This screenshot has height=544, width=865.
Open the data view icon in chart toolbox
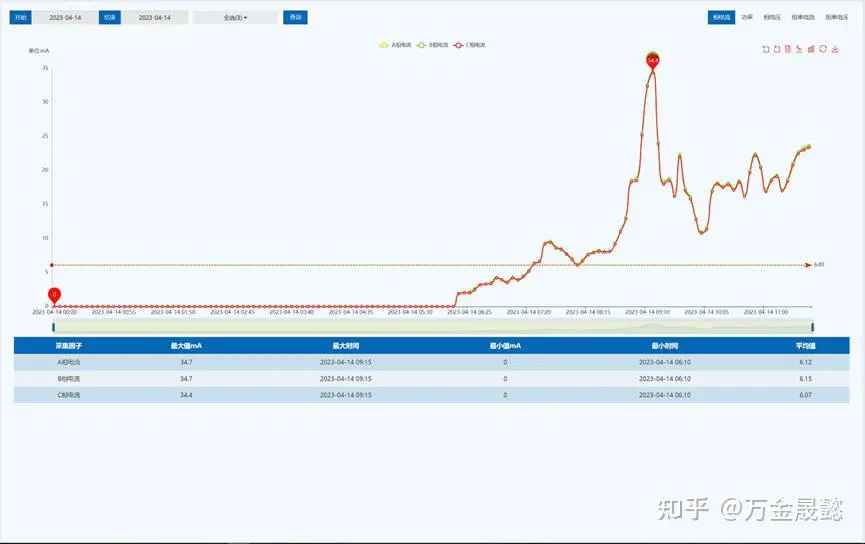(788, 49)
